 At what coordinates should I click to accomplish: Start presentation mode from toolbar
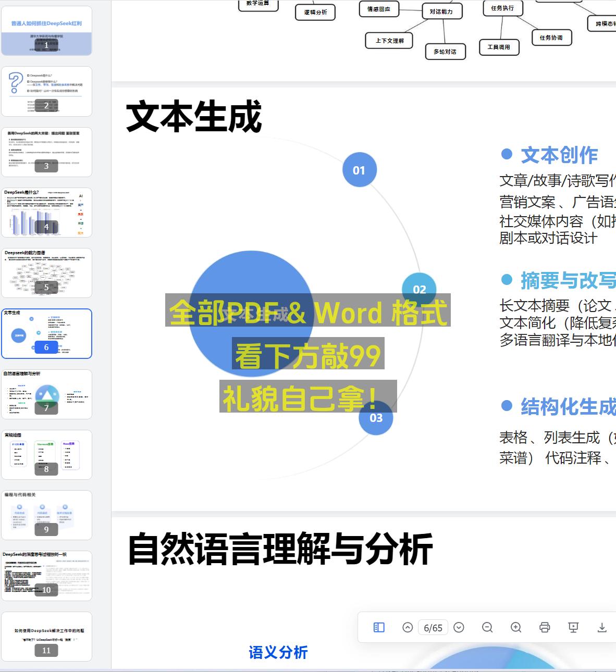(x=573, y=628)
